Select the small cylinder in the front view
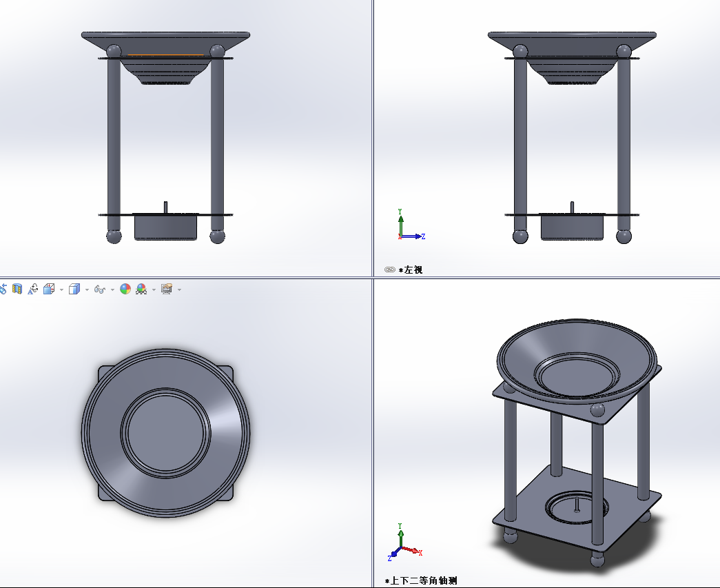The height and width of the screenshot is (588, 720). [x=165, y=227]
